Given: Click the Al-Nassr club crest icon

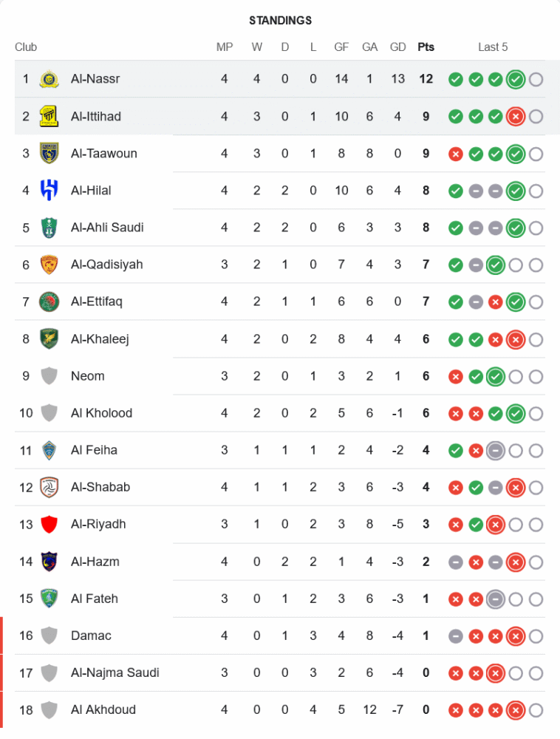Looking at the screenshot, I should (x=49, y=79).
